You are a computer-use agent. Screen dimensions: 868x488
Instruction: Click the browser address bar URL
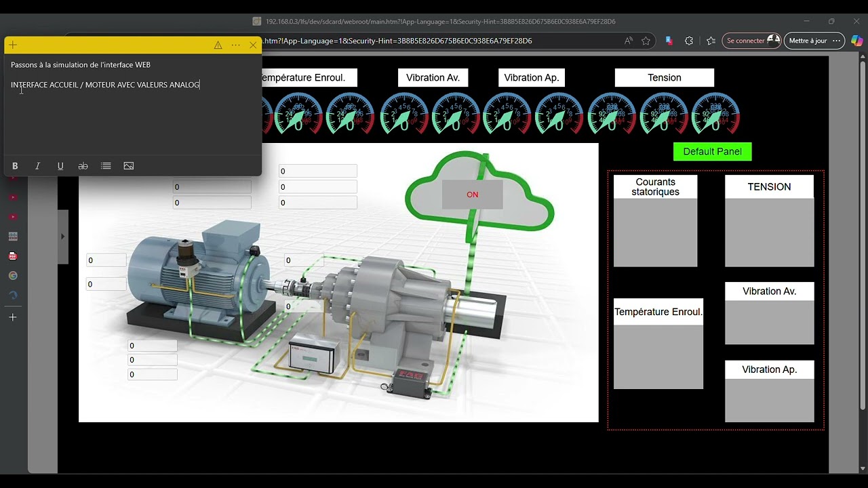coord(397,41)
